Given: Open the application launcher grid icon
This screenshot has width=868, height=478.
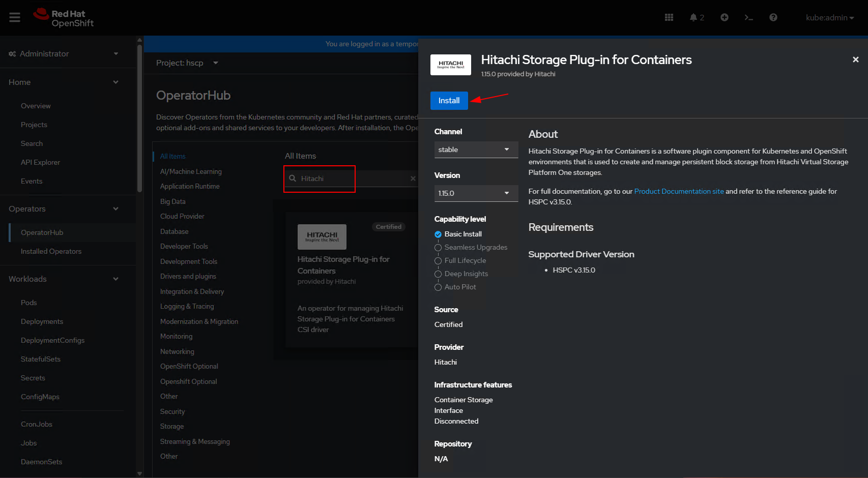Looking at the screenshot, I should coord(669,17).
